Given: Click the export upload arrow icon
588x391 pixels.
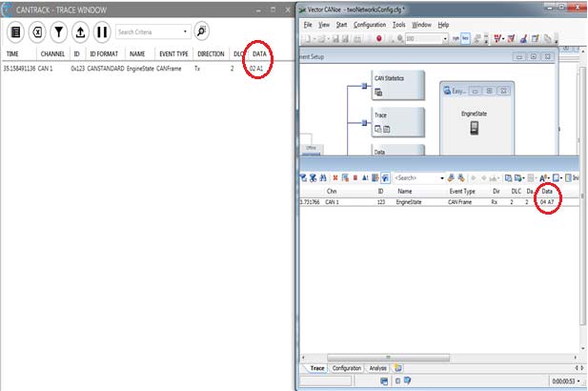Looking at the screenshot, I should pyautogui.click(x=79, y=31).
